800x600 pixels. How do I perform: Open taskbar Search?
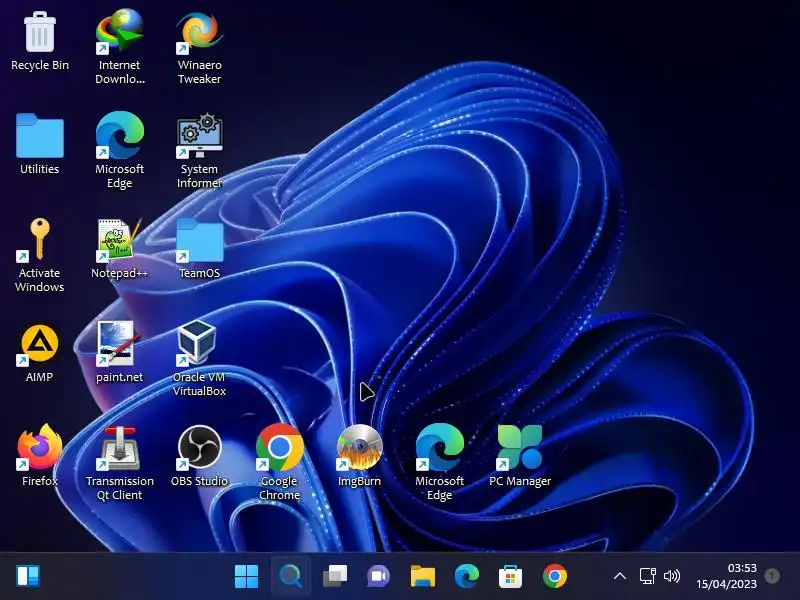pos(291,577)
